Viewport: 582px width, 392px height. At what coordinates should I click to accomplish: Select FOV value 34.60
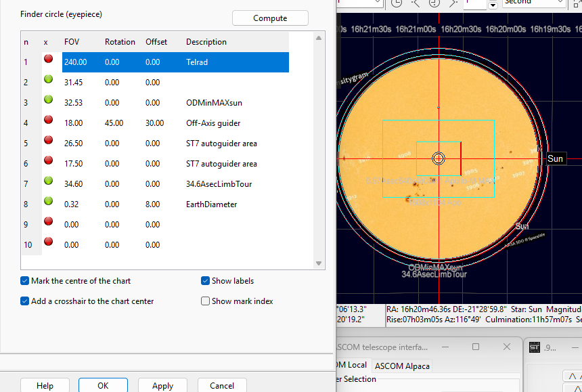(74, 184)
